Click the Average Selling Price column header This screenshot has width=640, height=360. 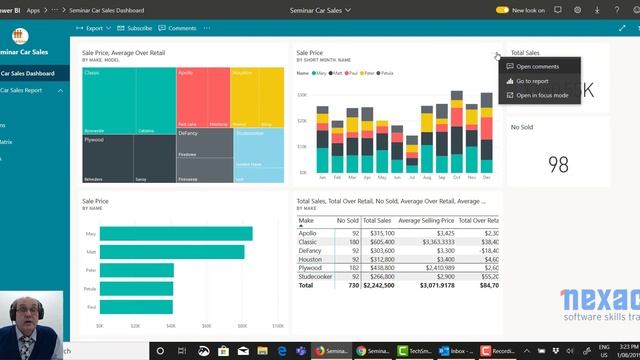(426, 220)
